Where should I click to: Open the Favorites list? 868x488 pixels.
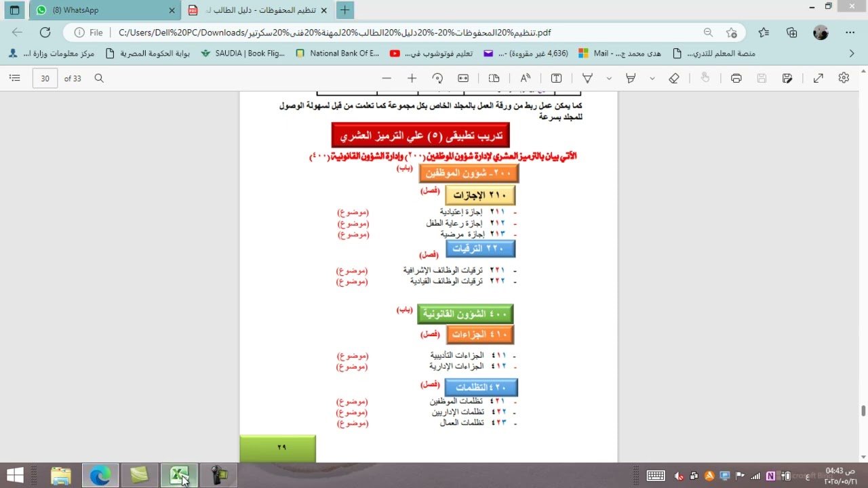pos(764,33)
